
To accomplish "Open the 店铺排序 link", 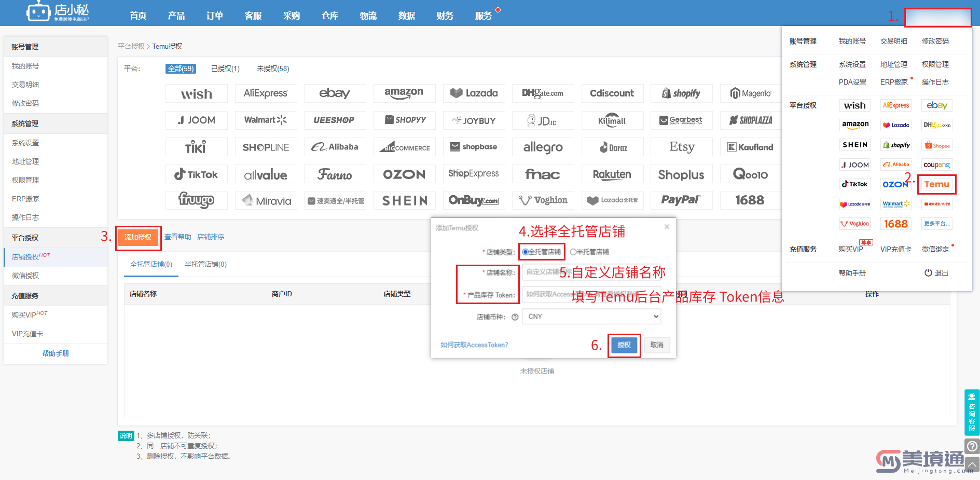I will (x=211, y=237).
